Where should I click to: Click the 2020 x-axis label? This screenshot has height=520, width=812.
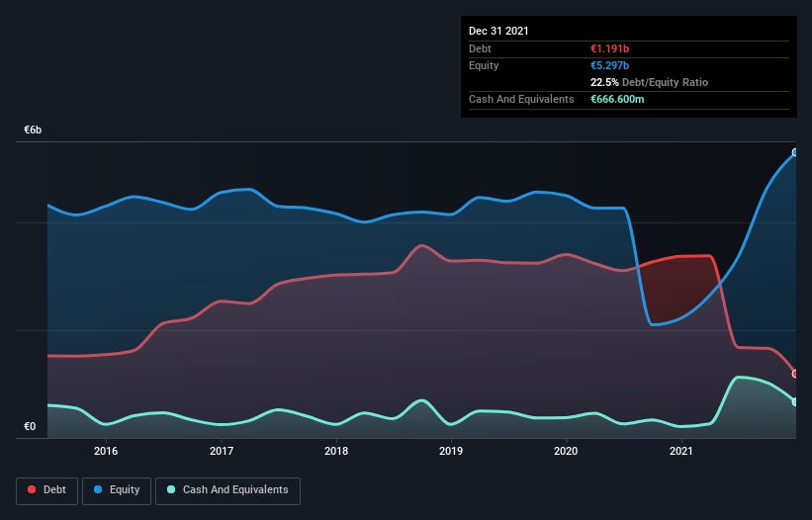point(566,451)
